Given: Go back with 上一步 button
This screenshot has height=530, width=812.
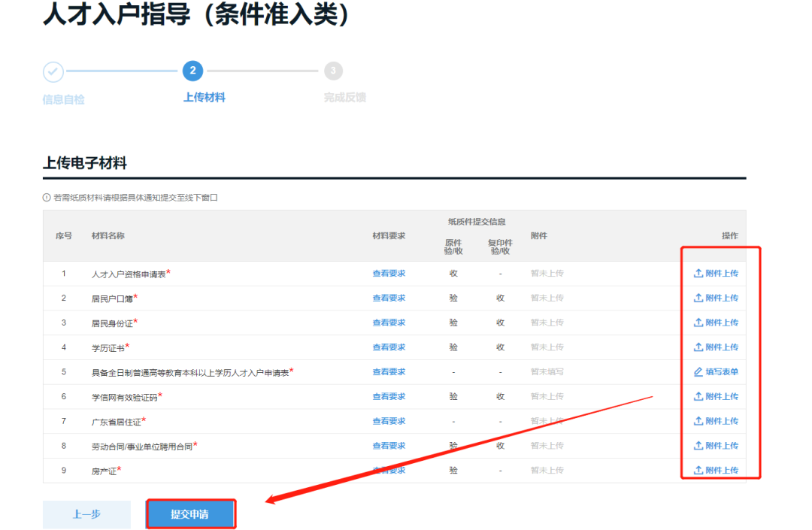Looking at the screenshot, I should tap(86, 514).
